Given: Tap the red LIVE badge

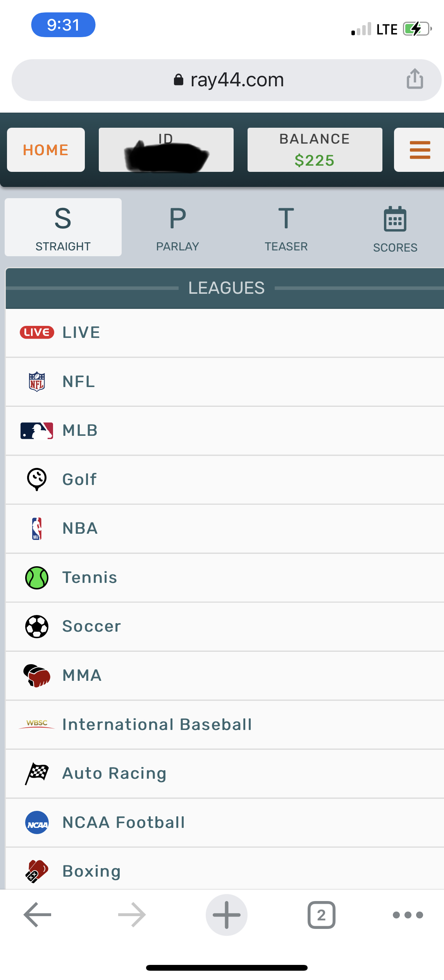Looking at the screenshot, I should 37,332.
